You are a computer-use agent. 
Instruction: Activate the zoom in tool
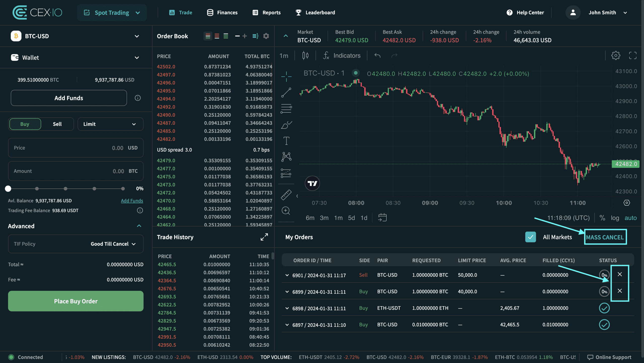[286, 211]
